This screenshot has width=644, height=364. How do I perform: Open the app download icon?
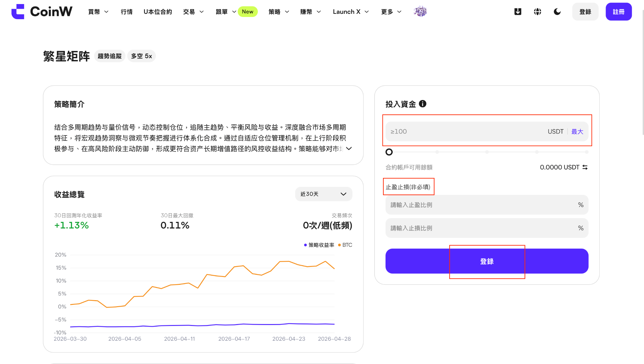tap(518, 12)
